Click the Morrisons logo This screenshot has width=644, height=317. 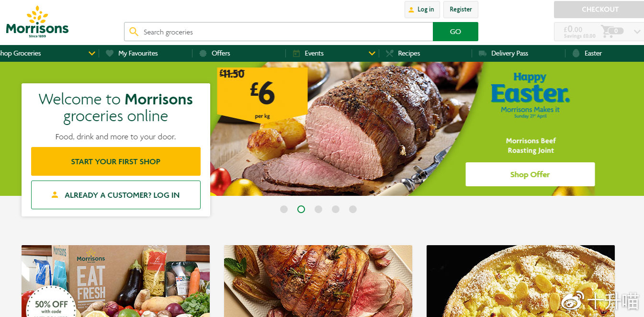37,22
